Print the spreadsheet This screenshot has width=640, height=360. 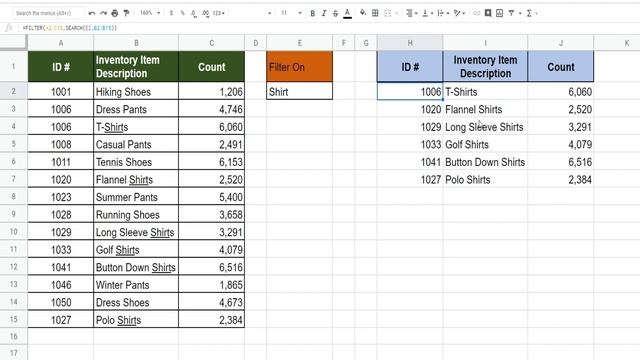point(115,13)
